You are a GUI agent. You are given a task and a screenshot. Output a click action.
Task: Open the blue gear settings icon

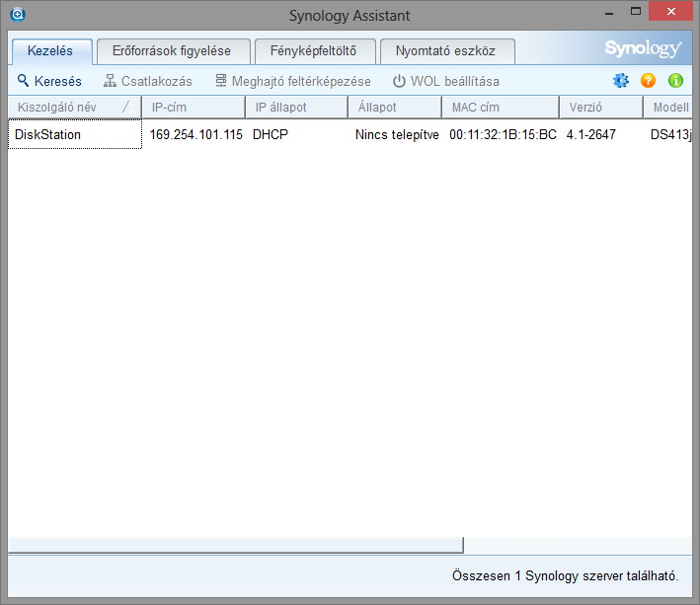pos(621,81)
